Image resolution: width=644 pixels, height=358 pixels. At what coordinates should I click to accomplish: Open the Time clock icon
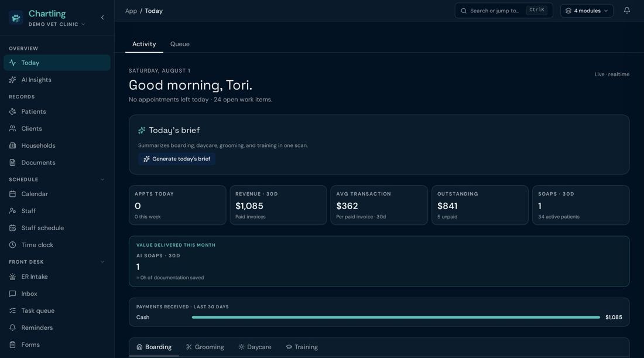pyautogui.click(x=13, y=245)
